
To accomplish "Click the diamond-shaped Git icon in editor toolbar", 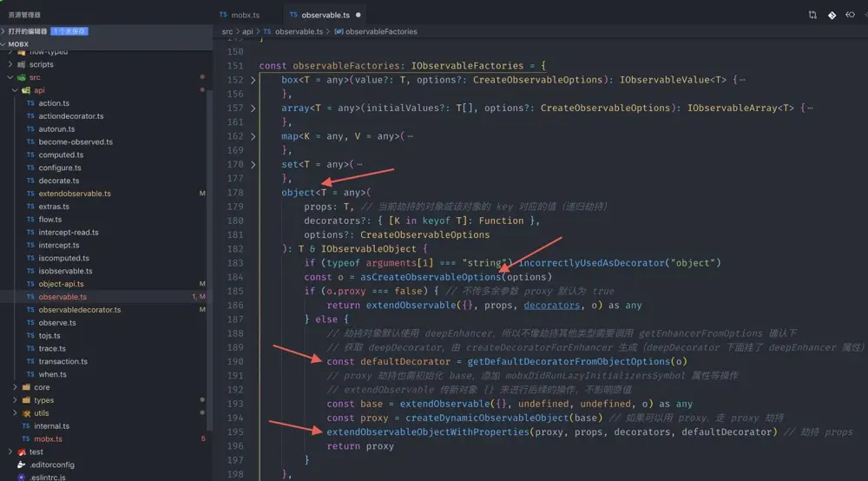I will [832, 15].
